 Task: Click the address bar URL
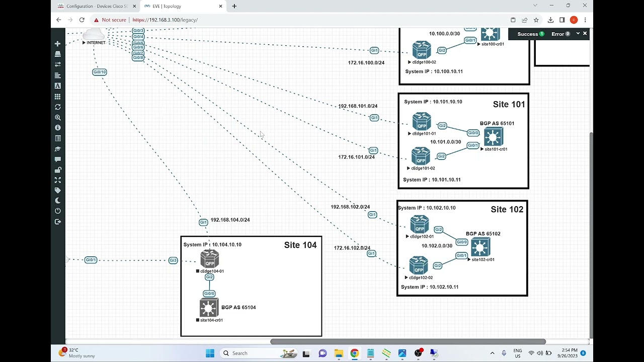click(x=165, y=20)
